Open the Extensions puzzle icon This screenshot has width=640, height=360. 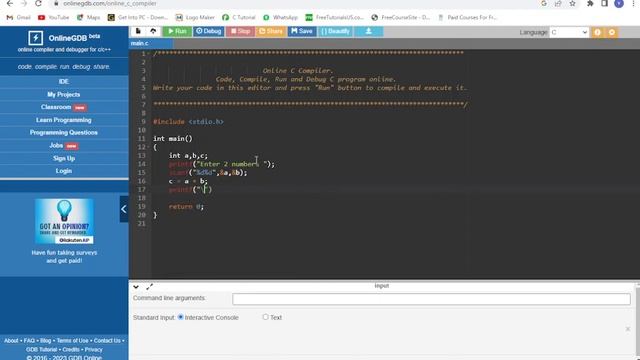coord(590,3)
